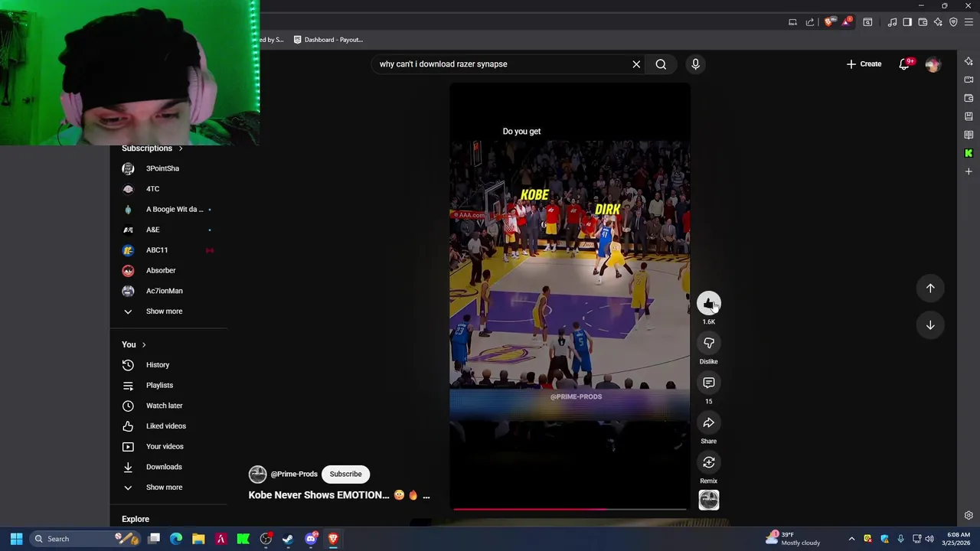Switch to Dashboard - Payout browser tab
Viewport: 980px width, 551px height.
(328, 40)
